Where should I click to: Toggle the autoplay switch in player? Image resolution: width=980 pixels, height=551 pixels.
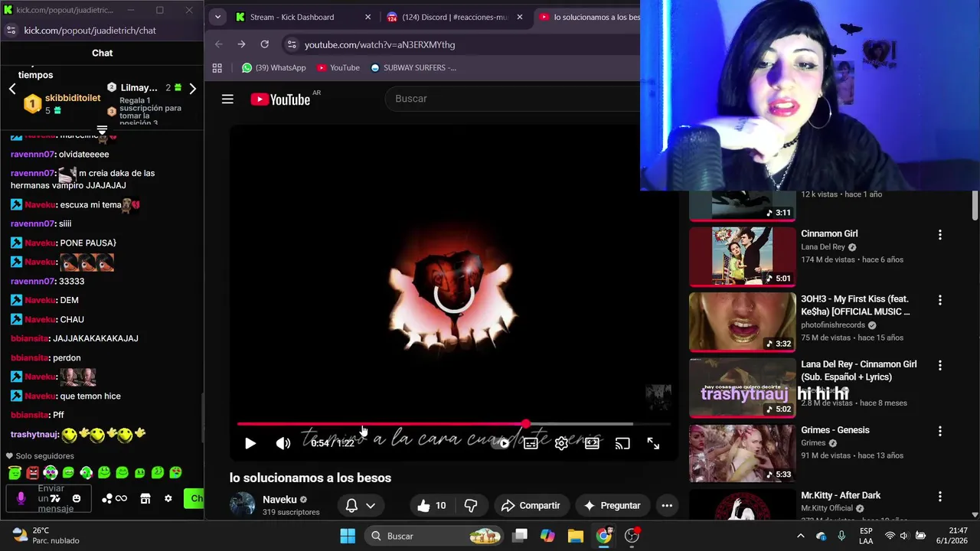coord(501,443)
